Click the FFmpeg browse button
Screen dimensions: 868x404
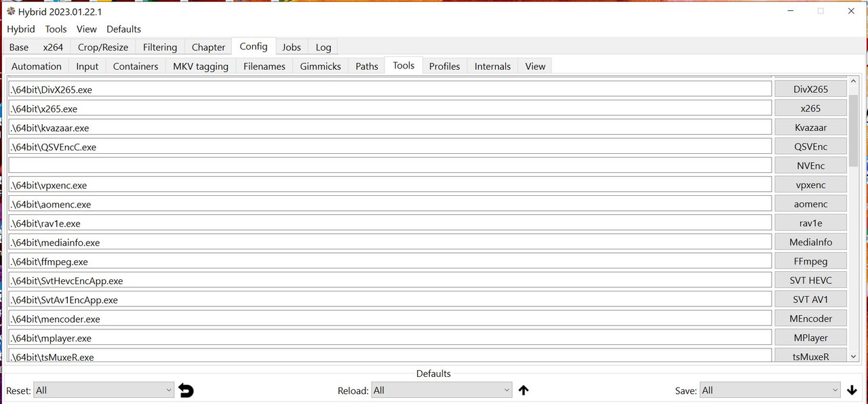tap(810, 261)
